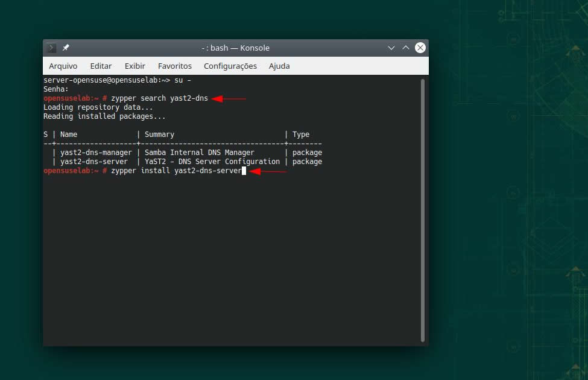Click the 'Samba Internal DNS Manager' summary

point(199,153)
